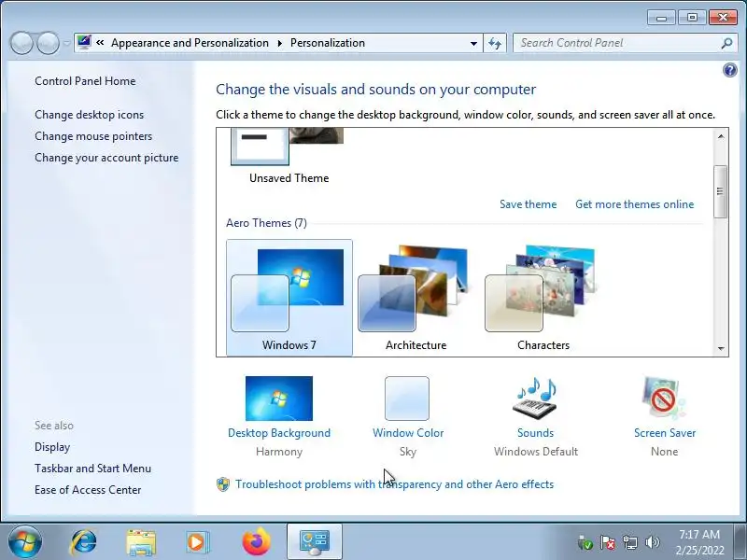Click the safely remove hardware tray icon

pos(585,542)
